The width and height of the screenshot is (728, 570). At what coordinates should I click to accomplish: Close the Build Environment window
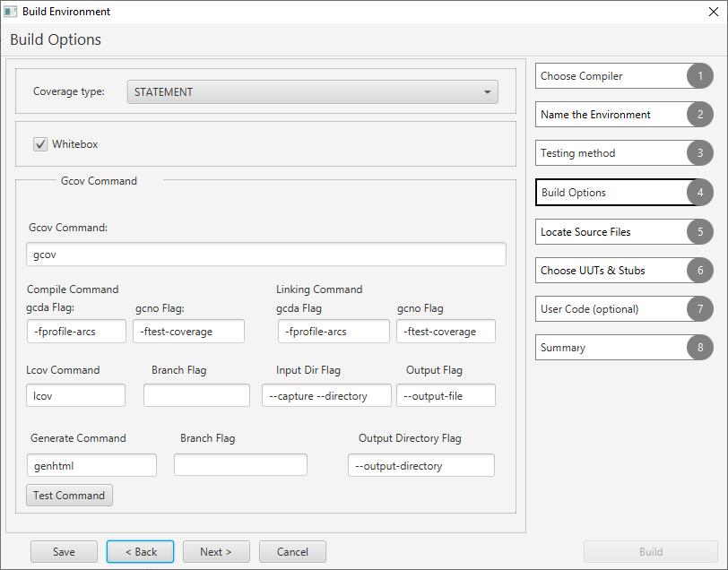714,12
